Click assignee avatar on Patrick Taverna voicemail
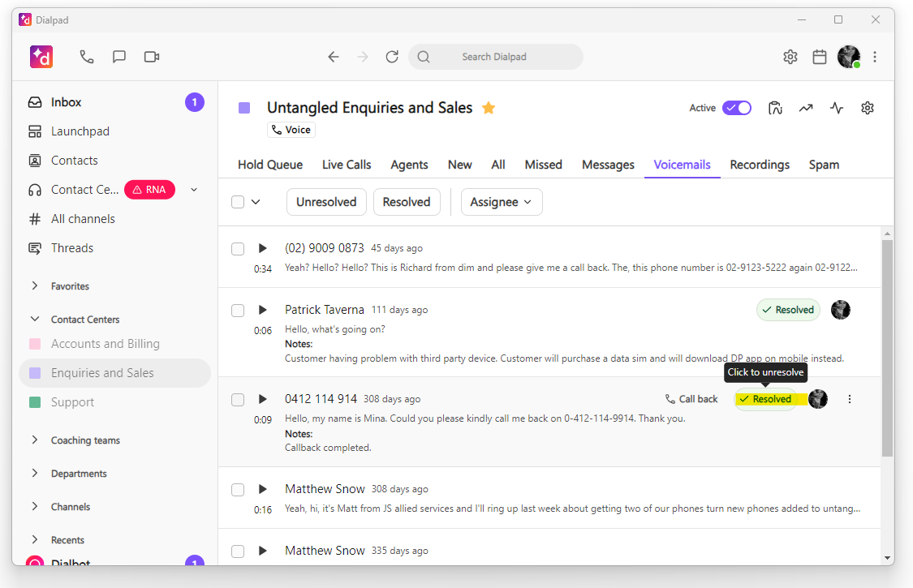This screenshot has height=588, width=913. click(x=841, y=310)
